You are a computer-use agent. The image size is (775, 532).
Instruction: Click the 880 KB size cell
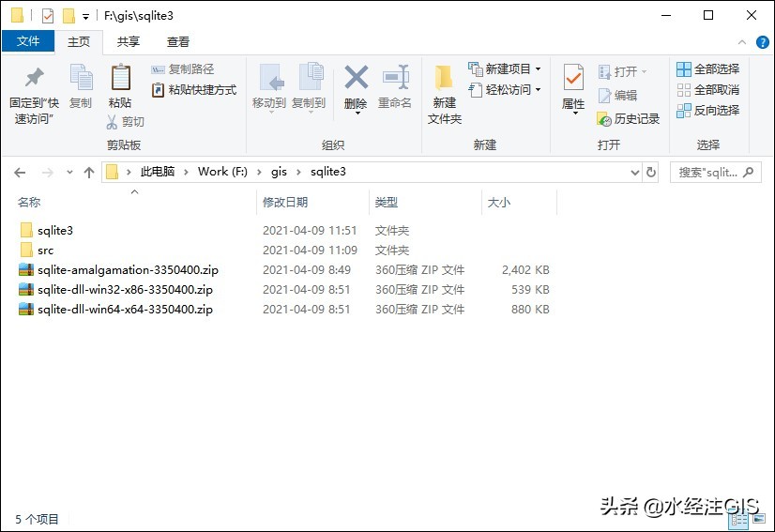click(530, 310)
